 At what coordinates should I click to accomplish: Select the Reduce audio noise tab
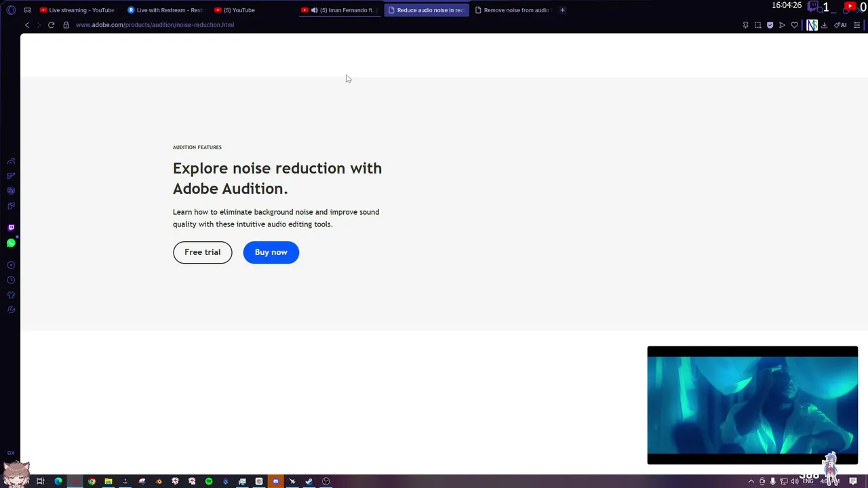[427, 10]
